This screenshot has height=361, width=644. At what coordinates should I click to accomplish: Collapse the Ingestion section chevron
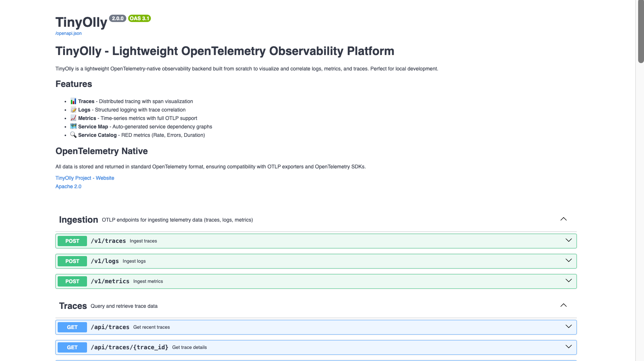pyautogui.click(x=563, y=219)
